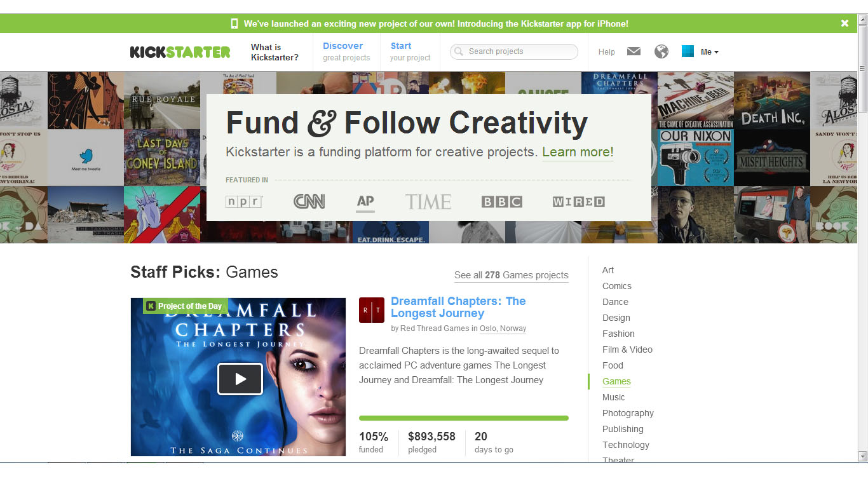Close the green iPhone app banner

tap(844, 24)
